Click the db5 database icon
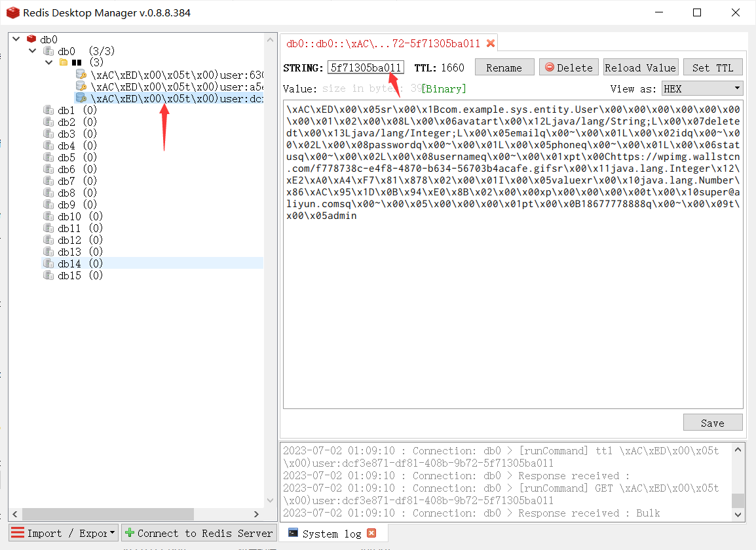 click(x=48, y=157)
